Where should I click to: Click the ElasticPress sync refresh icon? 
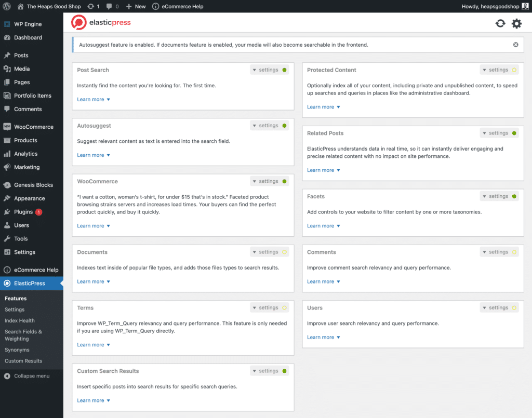[x=500, y=23]
